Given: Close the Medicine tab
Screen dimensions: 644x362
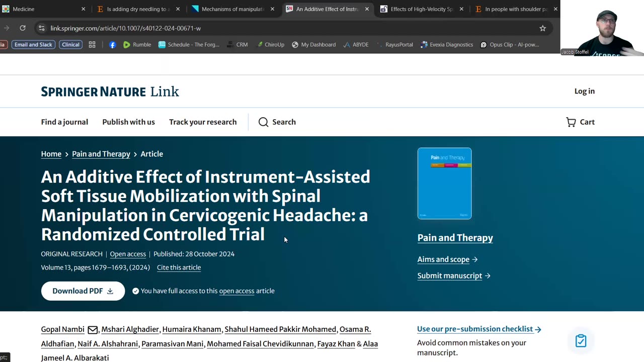Looking at the screenshot, I should tap(84, 9).
